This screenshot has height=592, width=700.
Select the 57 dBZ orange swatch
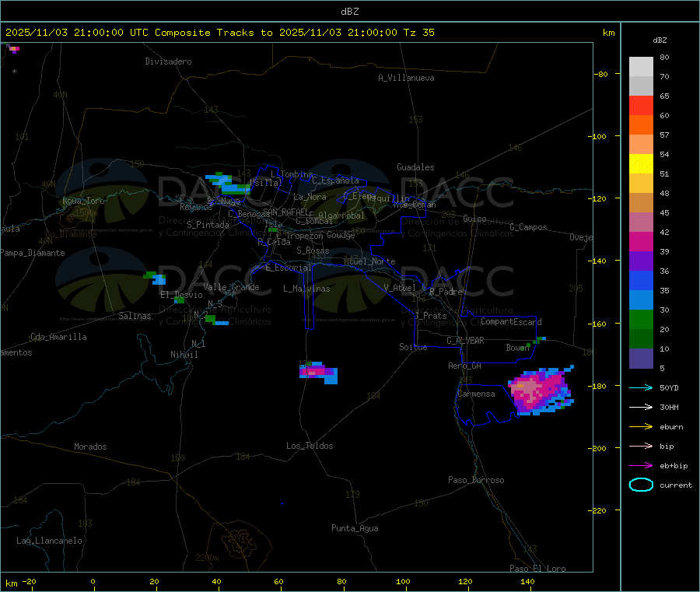(641, 125)
